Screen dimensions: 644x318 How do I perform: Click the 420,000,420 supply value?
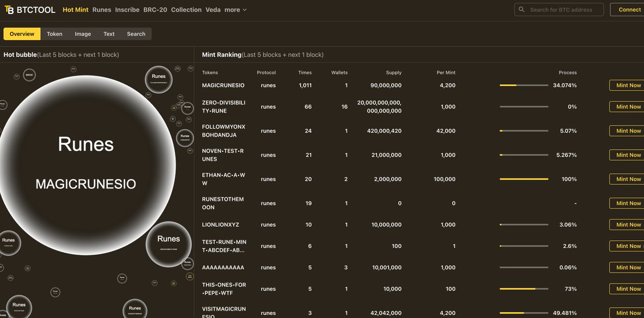coord(384,131)
